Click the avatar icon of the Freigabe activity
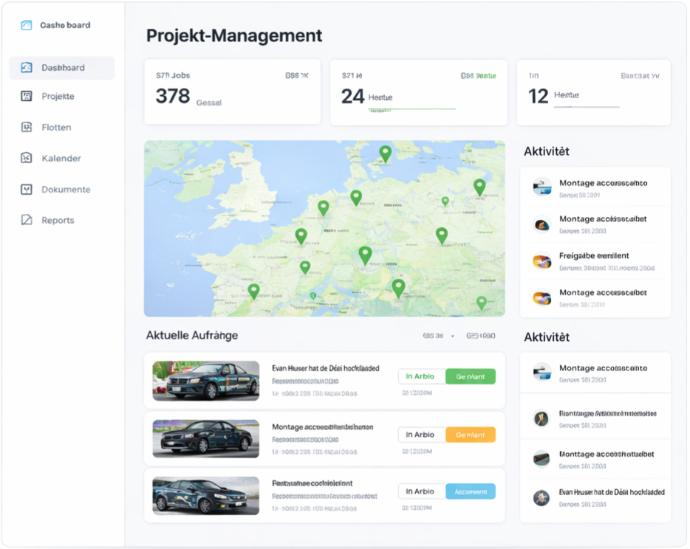690x549 pixels. click(542, 262)
